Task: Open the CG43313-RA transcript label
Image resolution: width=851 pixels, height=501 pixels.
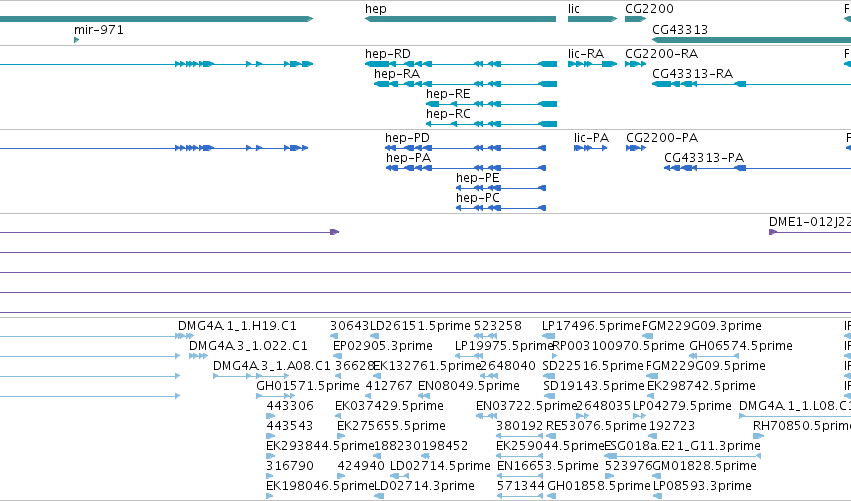Action: click(x=692, y=74)
